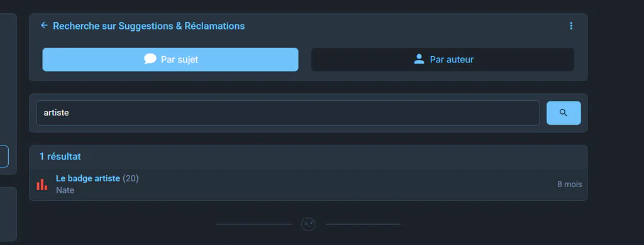Click the author name Nate
This screenshot has height=245, width=644.
coord(65,190)
